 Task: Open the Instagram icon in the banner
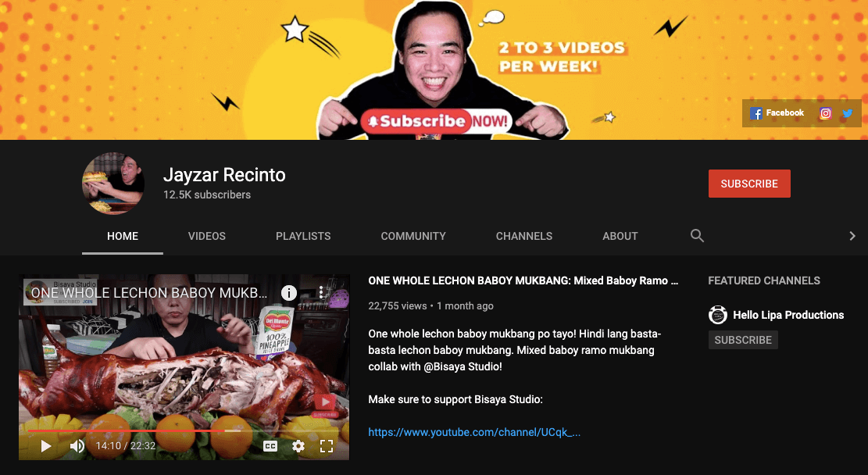825,113
